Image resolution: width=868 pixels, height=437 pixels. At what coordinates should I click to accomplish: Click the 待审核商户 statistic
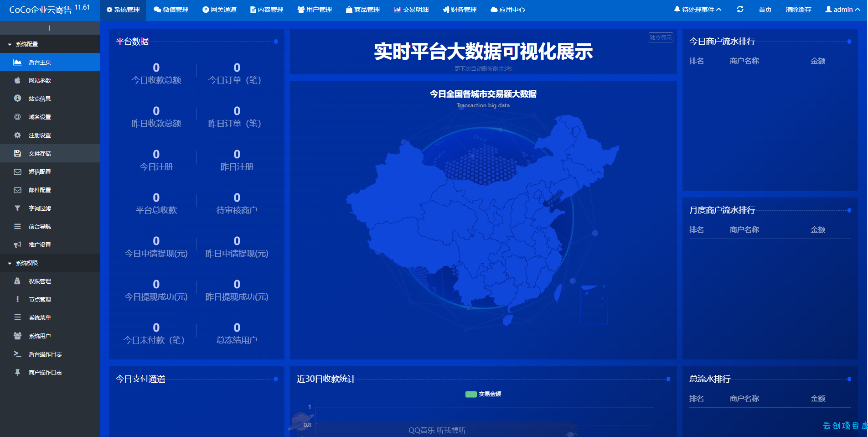pyautogui.click(x=237, y=204)
